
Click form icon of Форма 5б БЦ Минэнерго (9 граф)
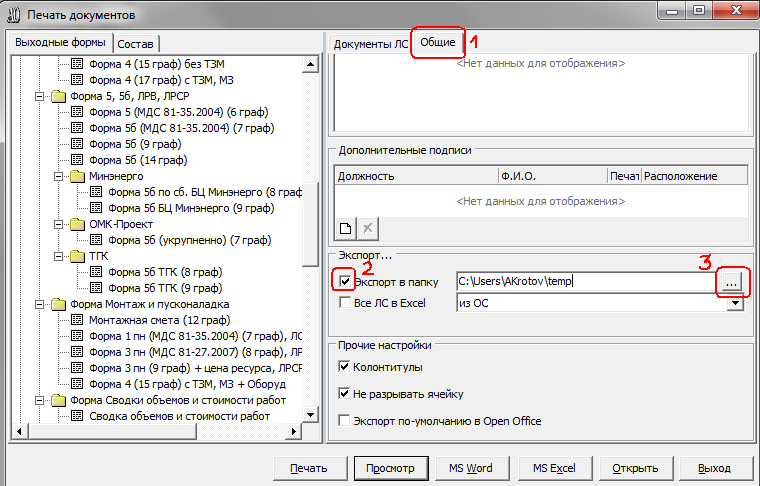(x=96, y=208)
